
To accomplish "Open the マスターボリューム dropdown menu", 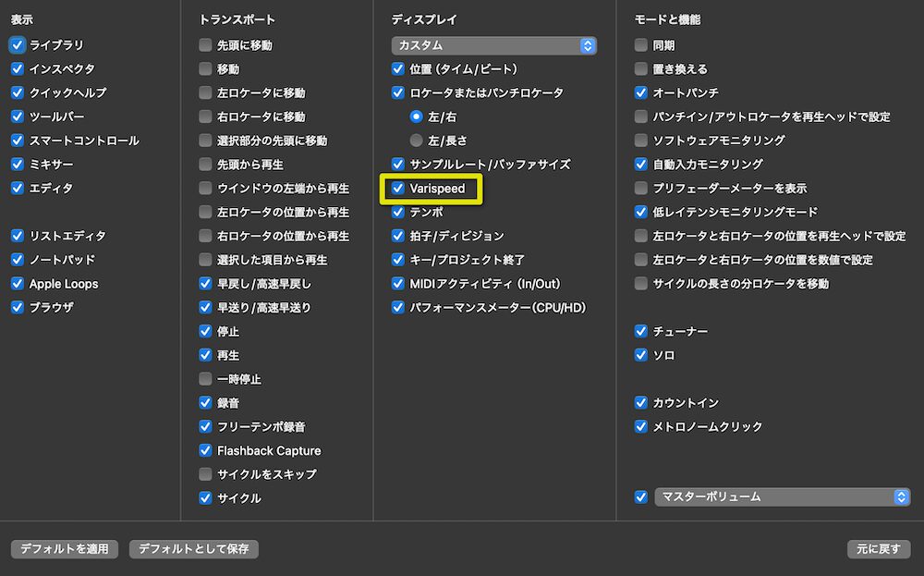I will coord(784,496).
